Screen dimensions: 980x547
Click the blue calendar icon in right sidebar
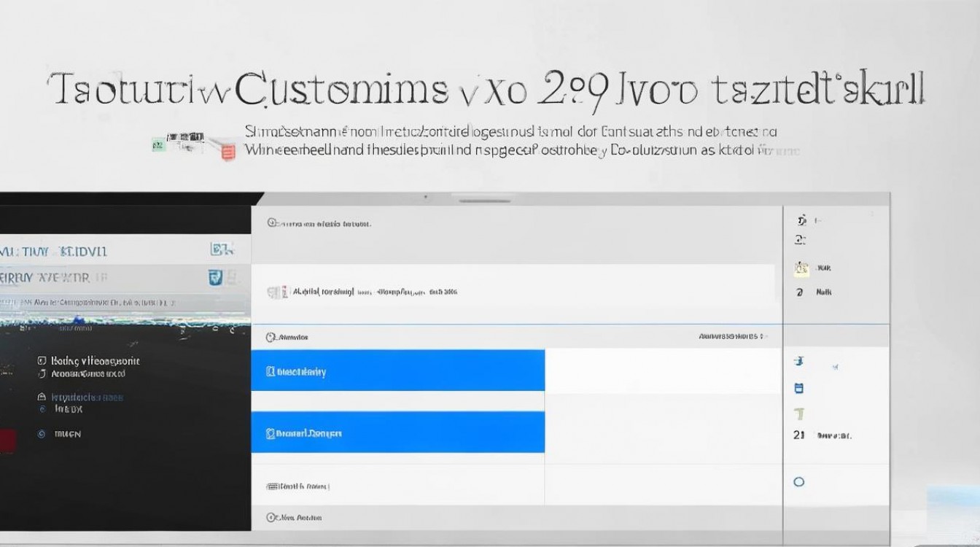(x=798, y=389)
